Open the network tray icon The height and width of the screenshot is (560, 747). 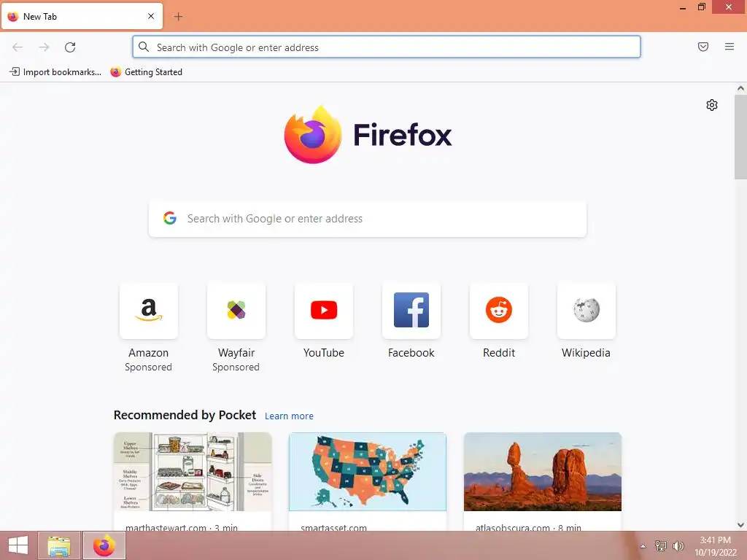point(660,545)
